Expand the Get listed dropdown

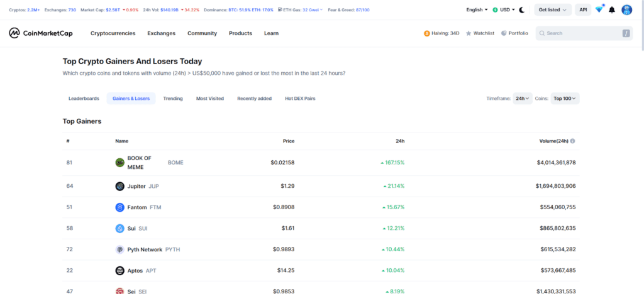coord(553,10)
